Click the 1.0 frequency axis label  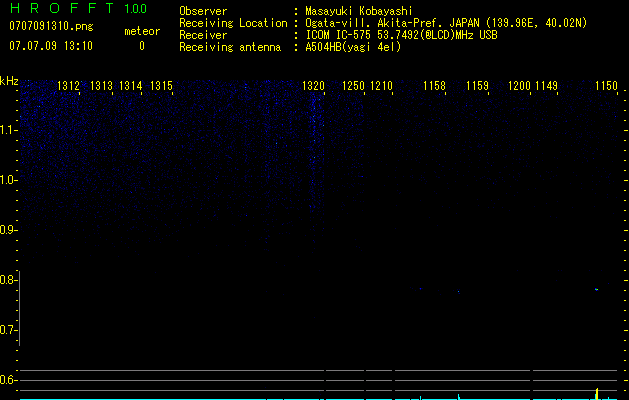[8, 180]
